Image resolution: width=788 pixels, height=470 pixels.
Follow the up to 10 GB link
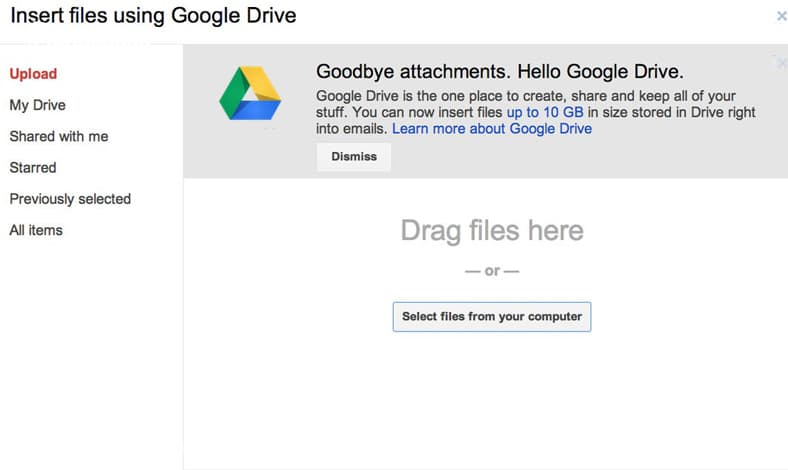[545, 112]
